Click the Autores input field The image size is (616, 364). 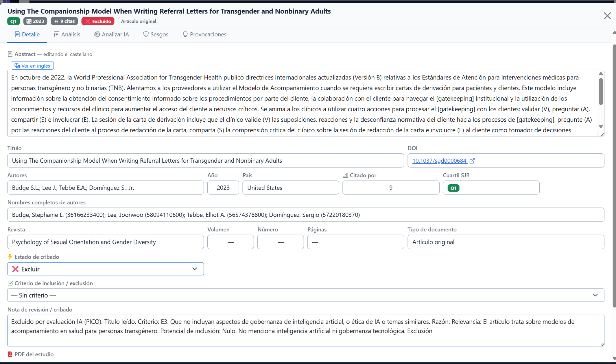106,188
